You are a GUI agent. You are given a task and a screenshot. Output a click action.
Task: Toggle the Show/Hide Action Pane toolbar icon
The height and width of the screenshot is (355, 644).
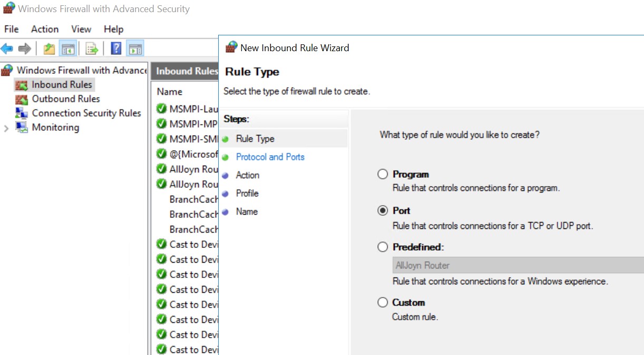point(135,49)
